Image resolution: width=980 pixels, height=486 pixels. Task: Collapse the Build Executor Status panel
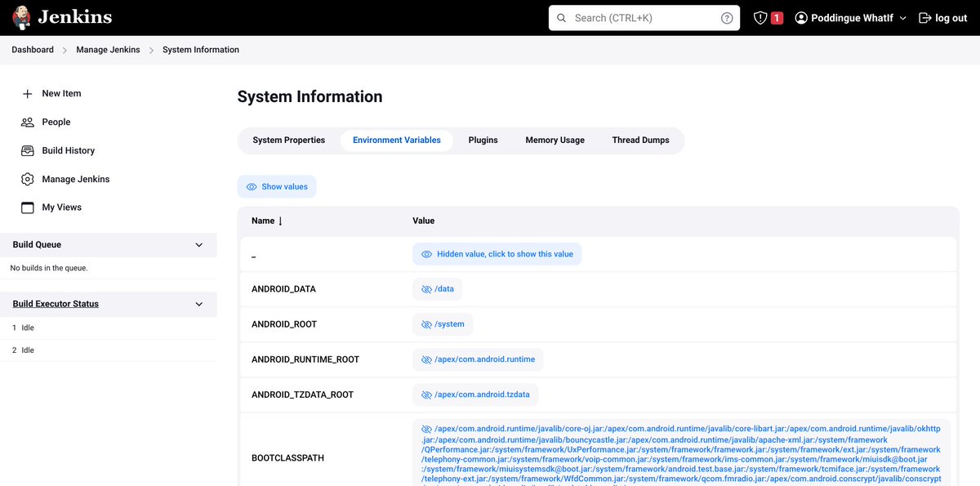click(198, 304)
